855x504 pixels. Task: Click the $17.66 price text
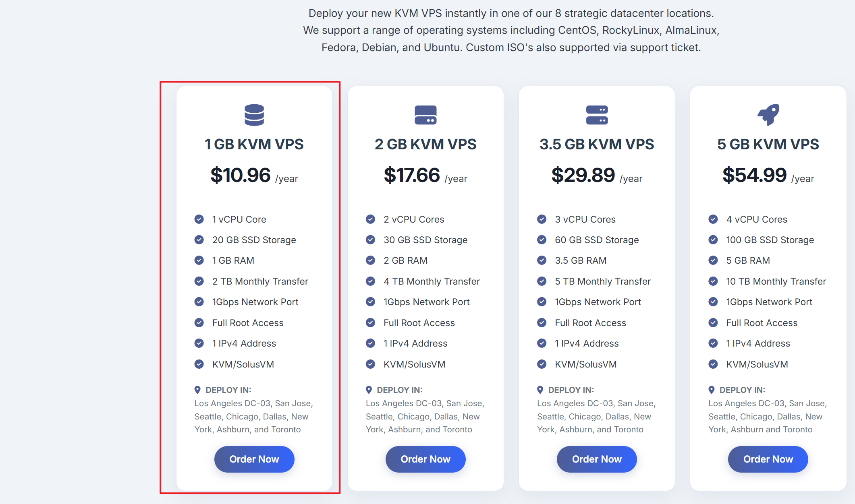pyautogui.click(x=412, y=175)
